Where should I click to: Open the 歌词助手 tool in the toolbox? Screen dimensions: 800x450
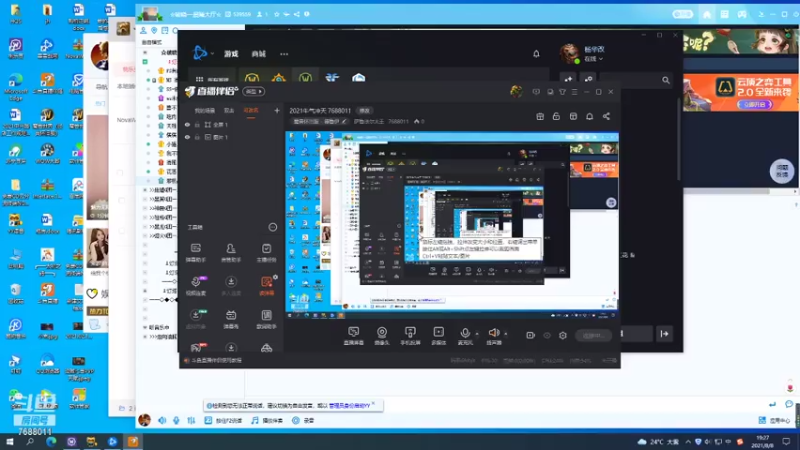[266, 319]
